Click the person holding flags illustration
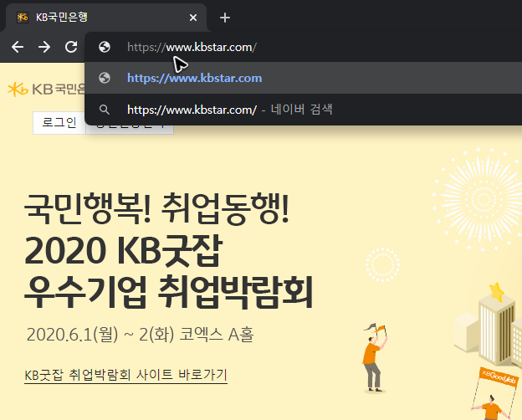 [x=375, y=358]
